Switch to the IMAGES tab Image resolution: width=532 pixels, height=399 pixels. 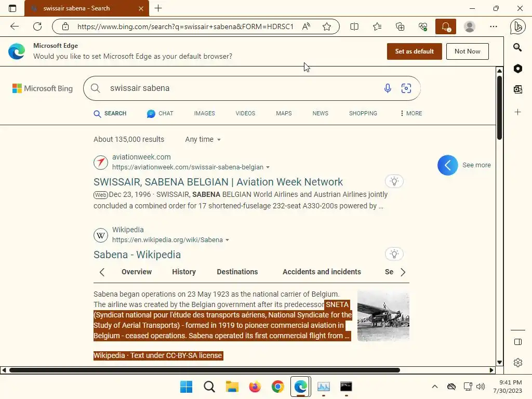click(x=204, y=113)
